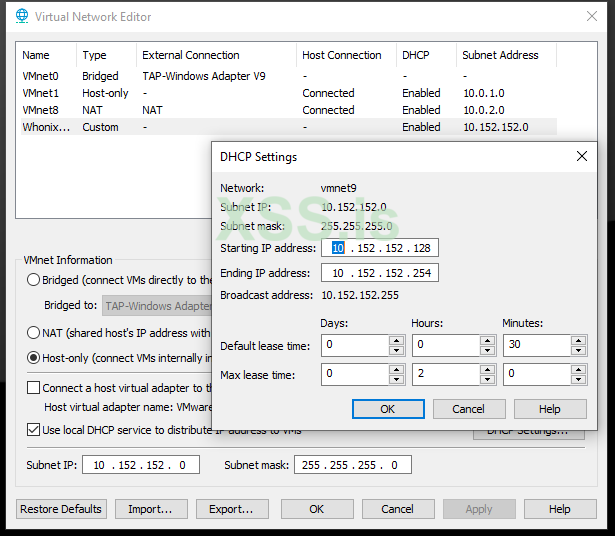Screen dimensions: 615x536
Task: Increase Max lease time hours value
Action: pyautogui.click(x=488, y=369)
